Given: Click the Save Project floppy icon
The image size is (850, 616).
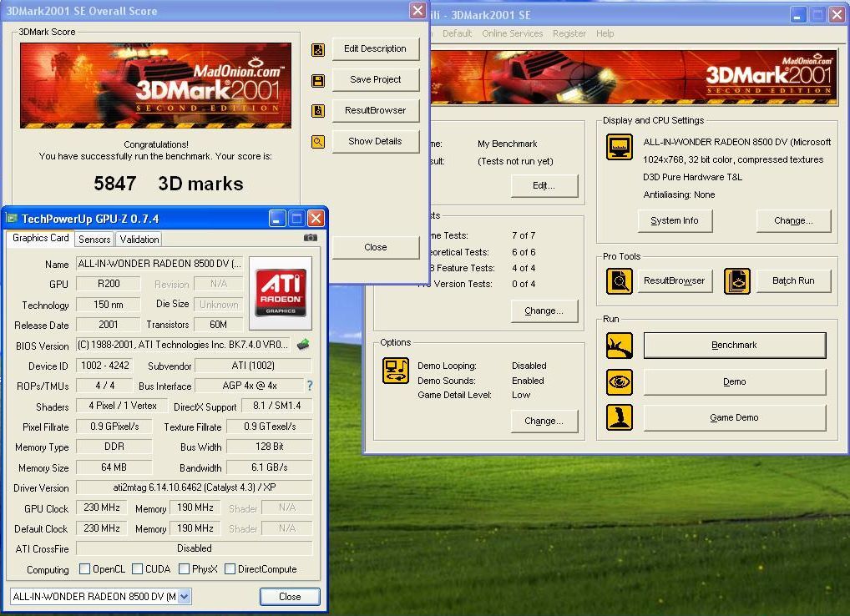Looking at the screenshot, I should pyautogui.click(x=318, y=81).
